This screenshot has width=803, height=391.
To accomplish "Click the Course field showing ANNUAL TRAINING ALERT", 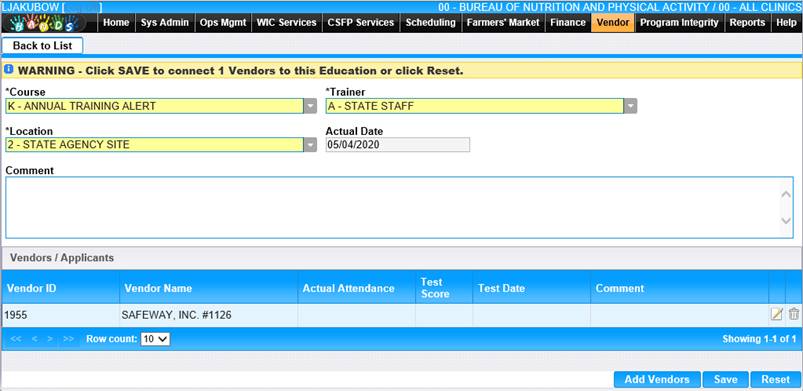I will click(x=155, y=107).
